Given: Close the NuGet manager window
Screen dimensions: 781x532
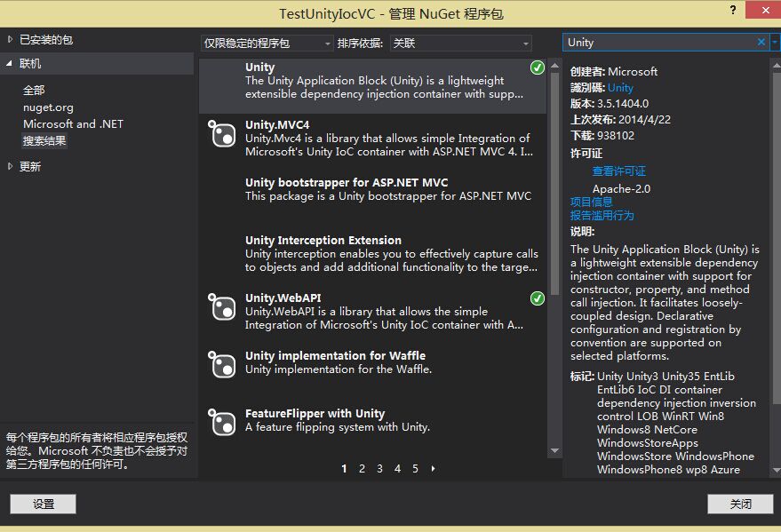Looking at the screenshot, I should pos(765,10).
